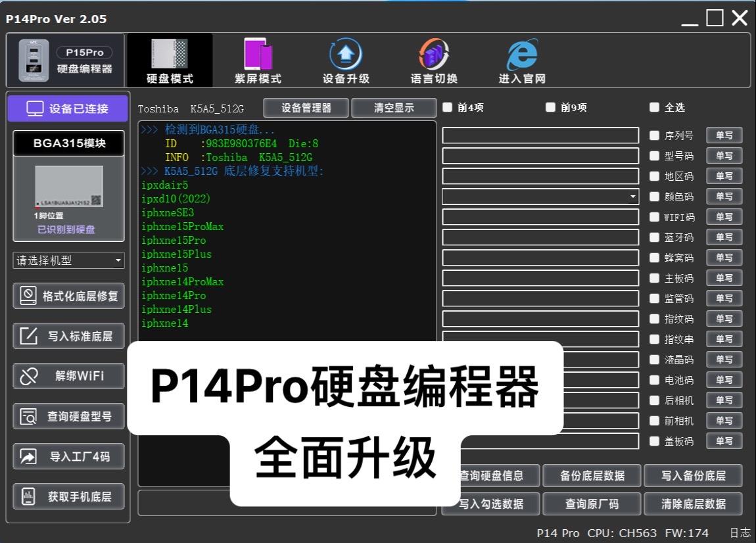
Task: Click 单写 button for 序列号 row
Action: pyautogui.click(x=724, y=135)
